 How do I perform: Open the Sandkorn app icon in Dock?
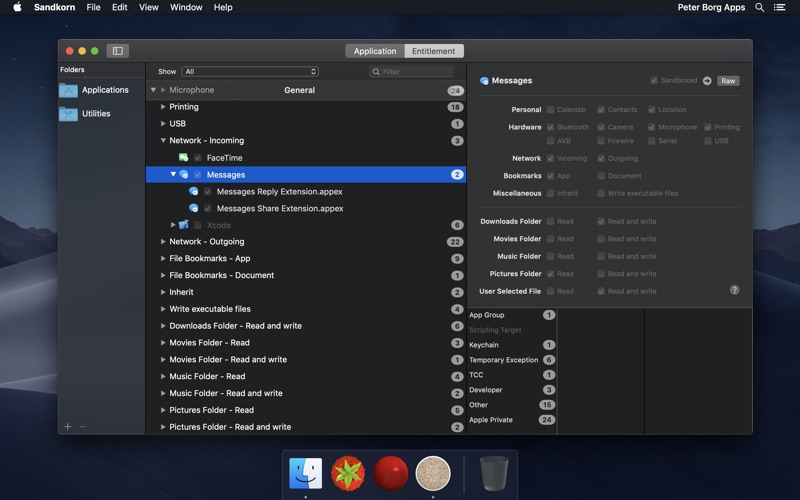click(433, 473)
